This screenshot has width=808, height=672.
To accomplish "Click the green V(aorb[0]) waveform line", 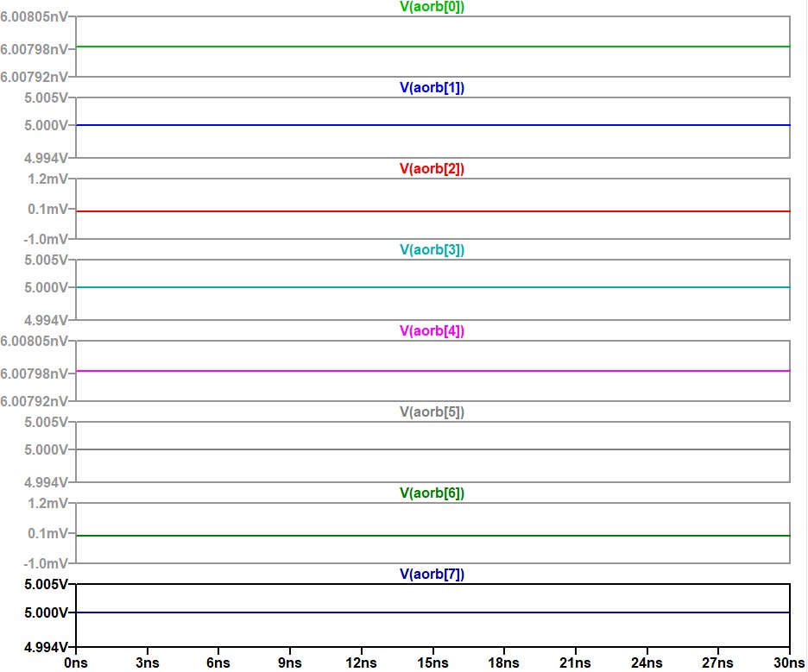I will coord(432,47).
